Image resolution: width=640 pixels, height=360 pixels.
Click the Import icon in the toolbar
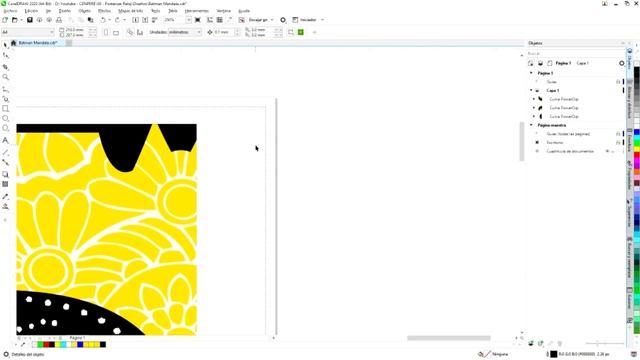click(x=135, y=20)
